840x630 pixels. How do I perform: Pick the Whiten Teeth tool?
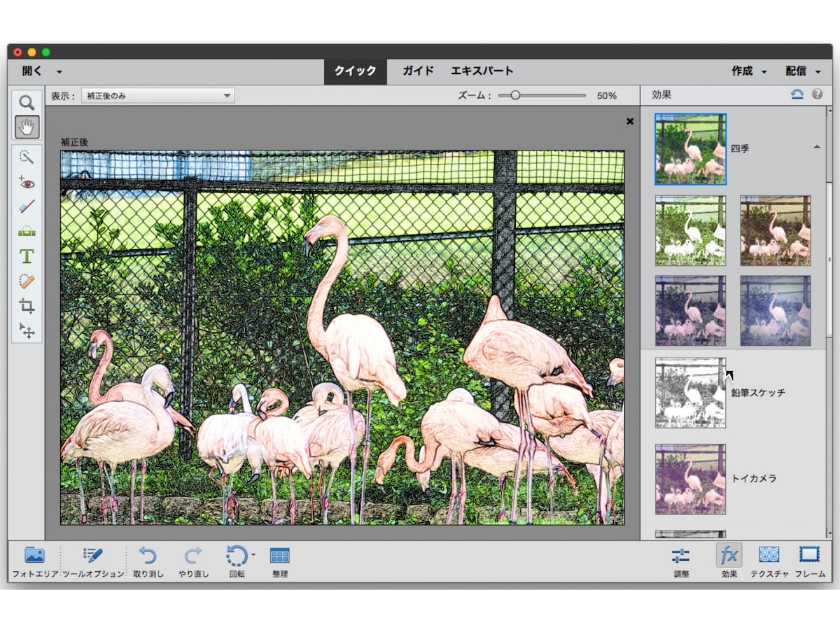27,204
